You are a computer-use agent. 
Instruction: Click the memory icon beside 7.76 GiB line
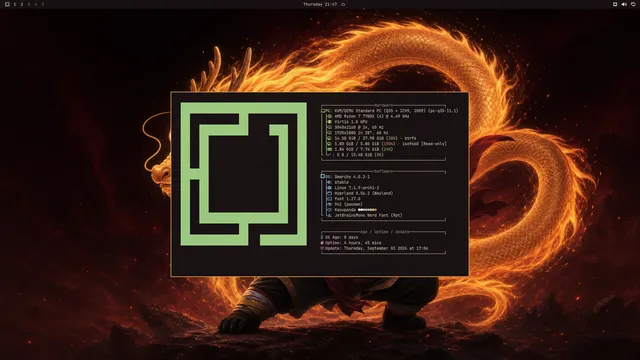click(x=329, y=149)
